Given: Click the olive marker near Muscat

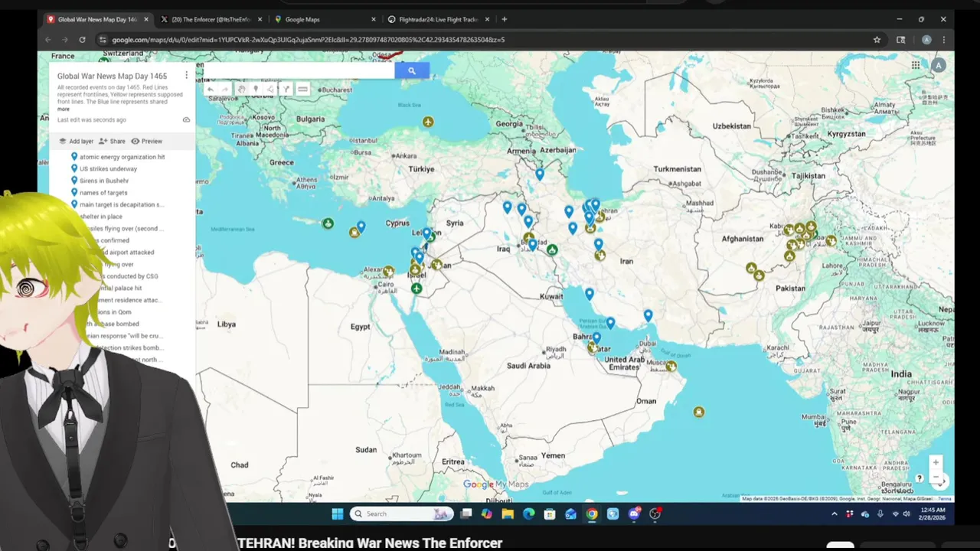Looking at the screenshot, I should 671,367.
